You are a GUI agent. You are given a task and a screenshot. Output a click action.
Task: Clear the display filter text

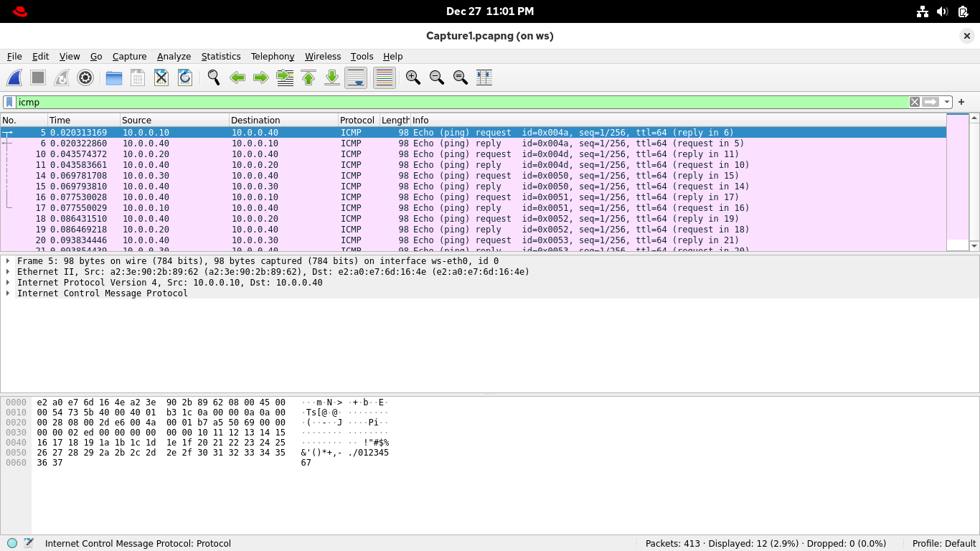[915, 102]
